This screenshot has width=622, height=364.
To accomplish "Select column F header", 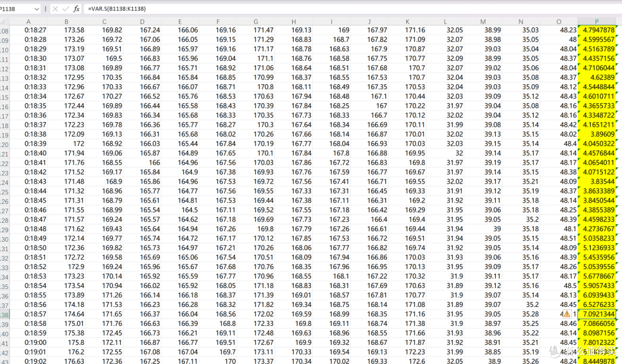I will (x=218, y=22).
